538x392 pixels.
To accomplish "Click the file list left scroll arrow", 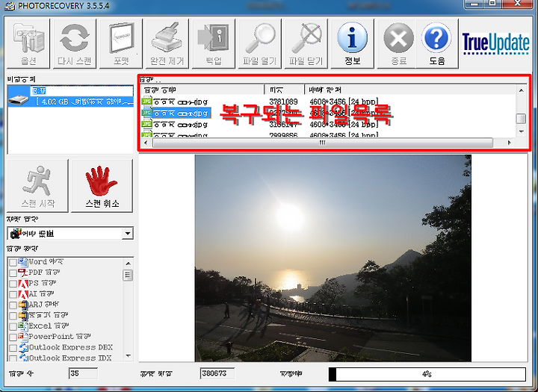I will click(146, 143).
